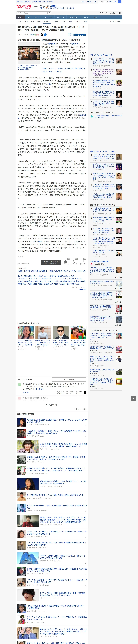Image resolution: width=138 pixels, height=644 pixels.
Task: Open the ライブ tab in dark navbar
Action: [x=37, y=17]
